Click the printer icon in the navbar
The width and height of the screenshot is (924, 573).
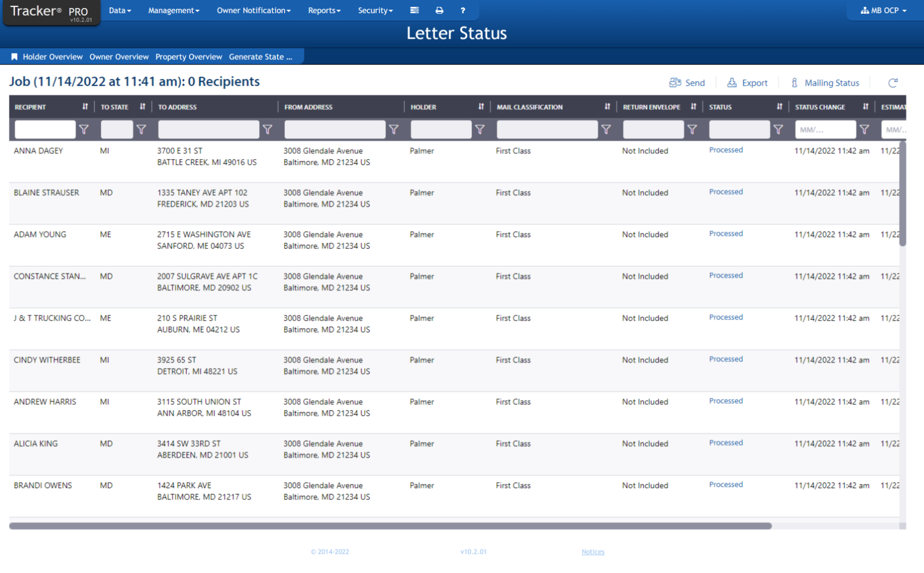click(x=439, y=10)
